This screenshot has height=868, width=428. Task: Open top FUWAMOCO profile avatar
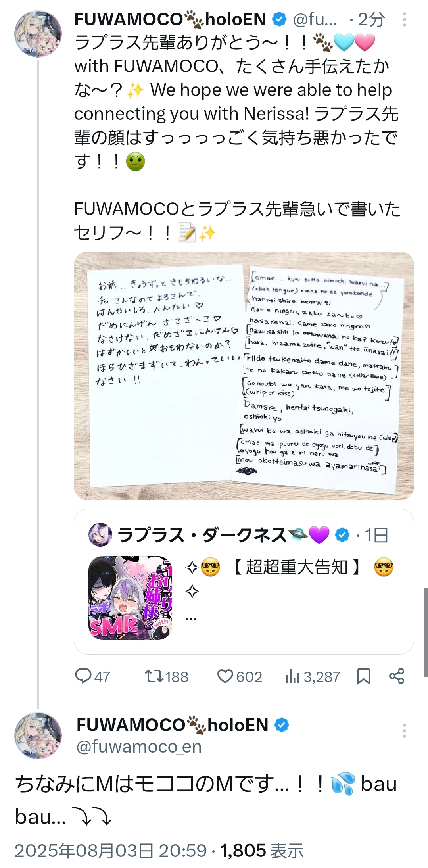(38, 34)
